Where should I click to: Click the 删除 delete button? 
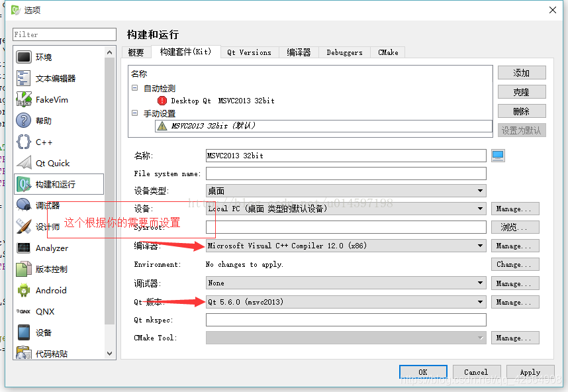tap(522, 111)
